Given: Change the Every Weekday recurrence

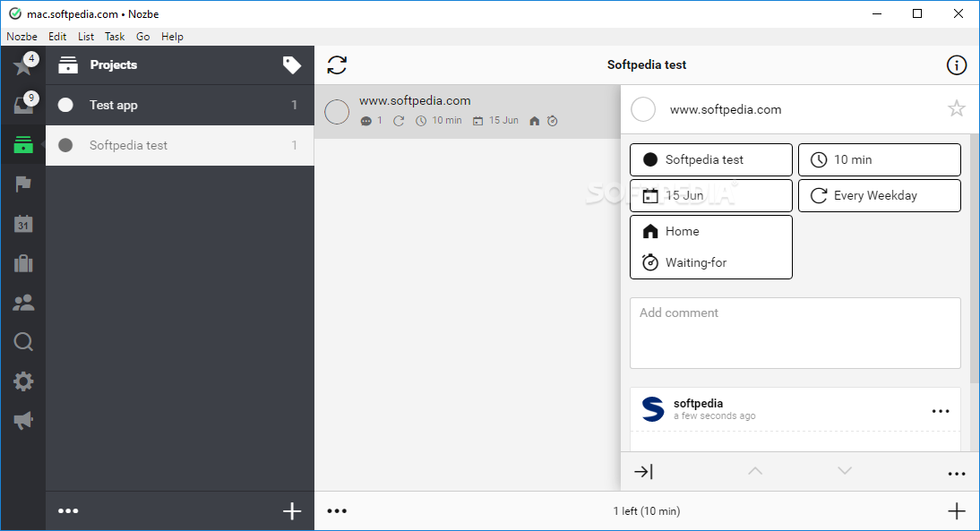Looking at the screenshot, I should click(x=880, y=195).
